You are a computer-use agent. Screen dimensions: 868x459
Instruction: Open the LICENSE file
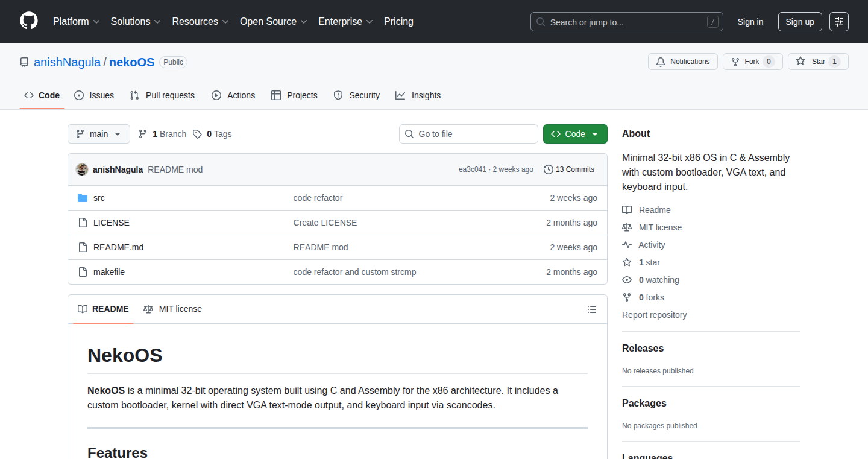(112, 223)
